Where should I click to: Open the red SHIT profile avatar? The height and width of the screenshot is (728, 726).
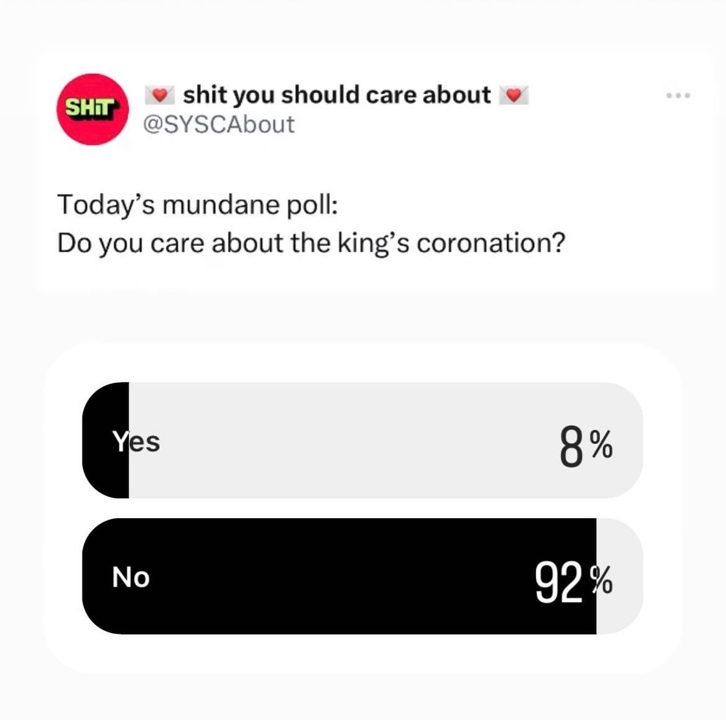93,110
